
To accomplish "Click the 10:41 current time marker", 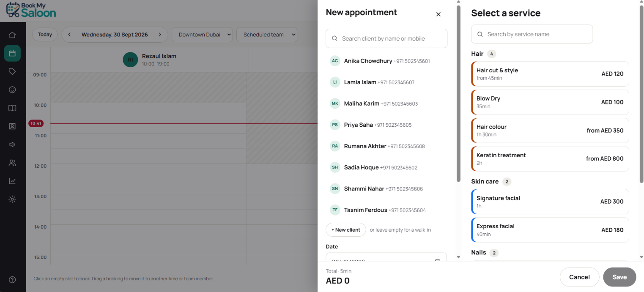I will (x=36, y=123).
